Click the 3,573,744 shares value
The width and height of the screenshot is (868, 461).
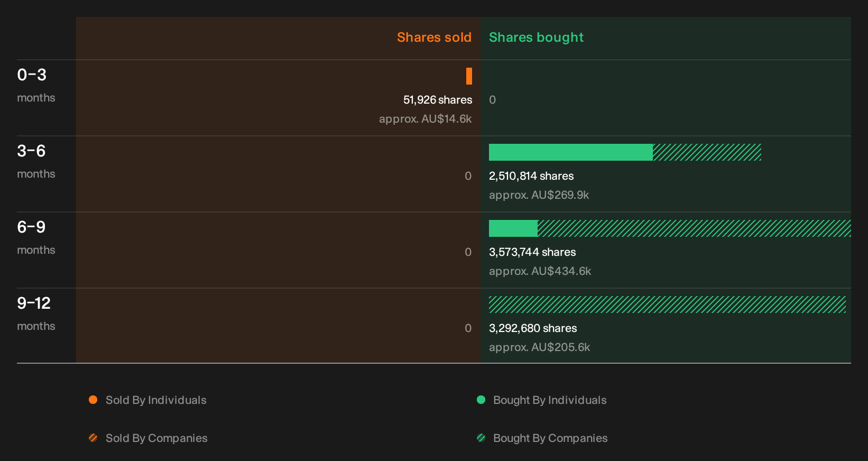(532, 252)
